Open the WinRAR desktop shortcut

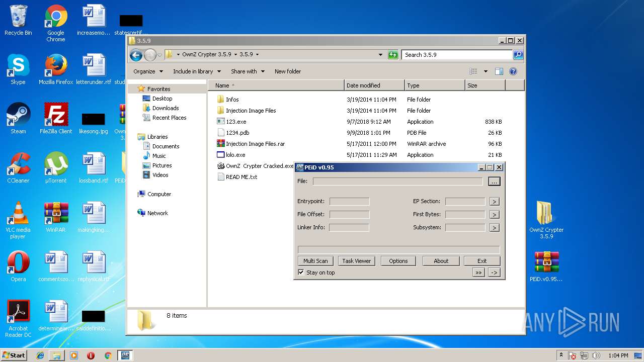click(x=56, y=217)
